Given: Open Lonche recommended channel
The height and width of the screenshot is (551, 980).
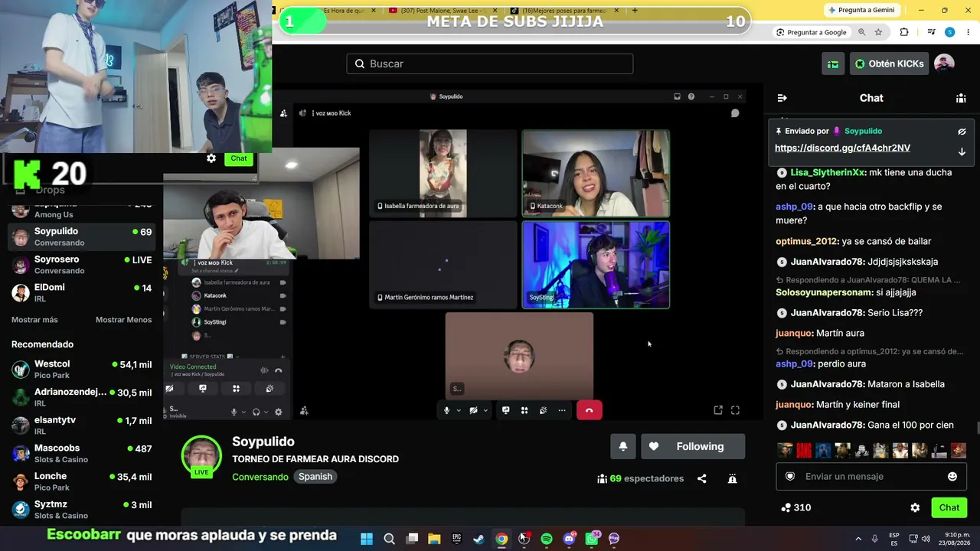Looking at the screenshot, I should 82,481.
